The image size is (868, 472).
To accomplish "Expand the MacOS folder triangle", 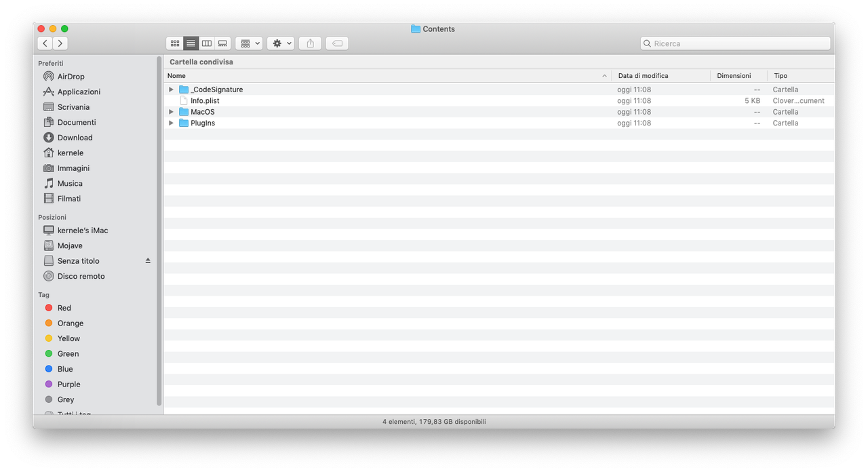I will click(x=171, y=112).
